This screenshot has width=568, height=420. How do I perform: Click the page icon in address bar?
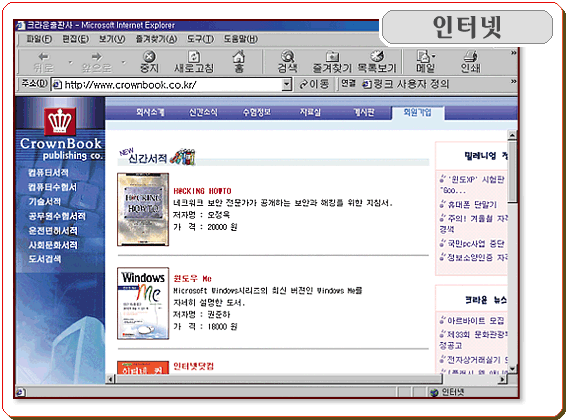57,85
